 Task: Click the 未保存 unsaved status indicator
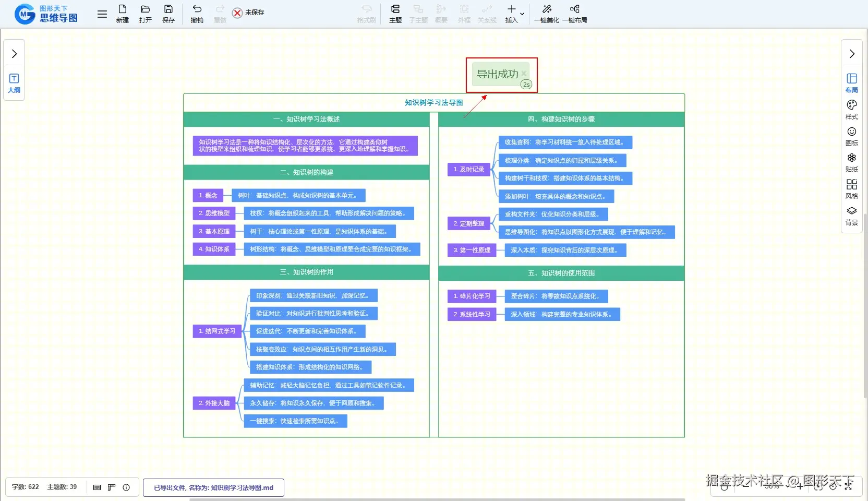click(x=248, y=13)
